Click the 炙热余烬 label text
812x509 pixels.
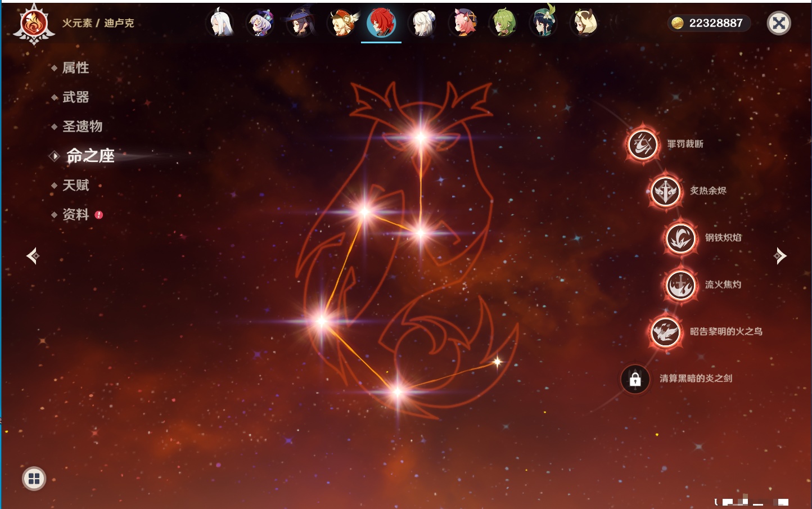point(709,191)
